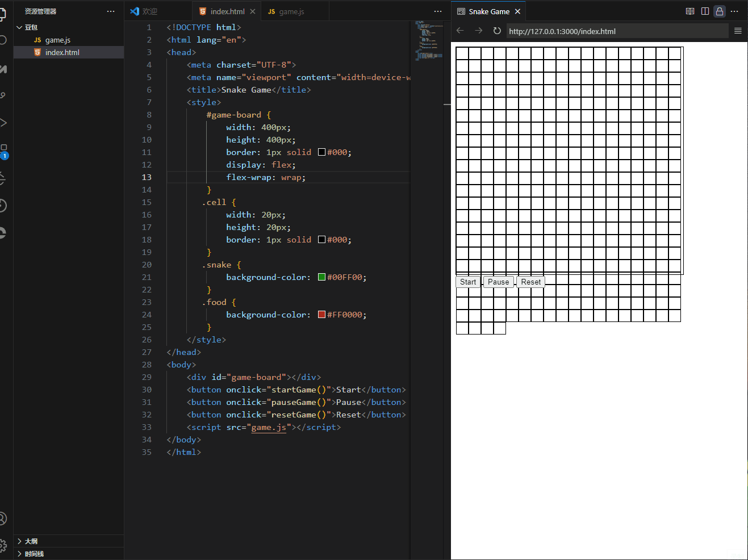748x560 pixels.
Task: Open the Run and Debug view
Action: (x=3, y=123)
